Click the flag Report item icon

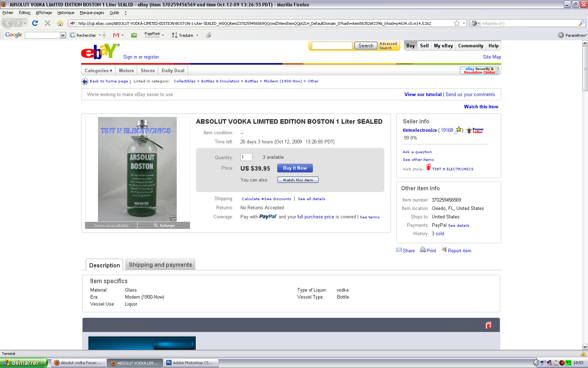coord(444,250)
